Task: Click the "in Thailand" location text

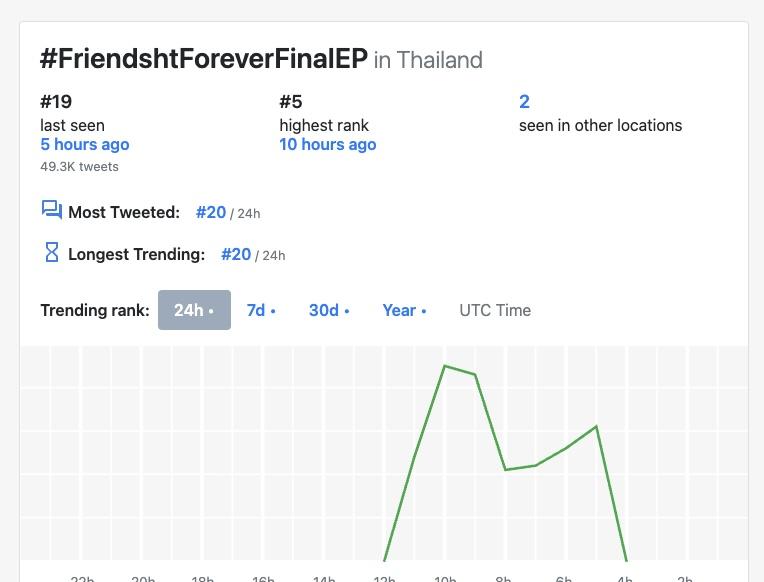Action: point(428,60)
